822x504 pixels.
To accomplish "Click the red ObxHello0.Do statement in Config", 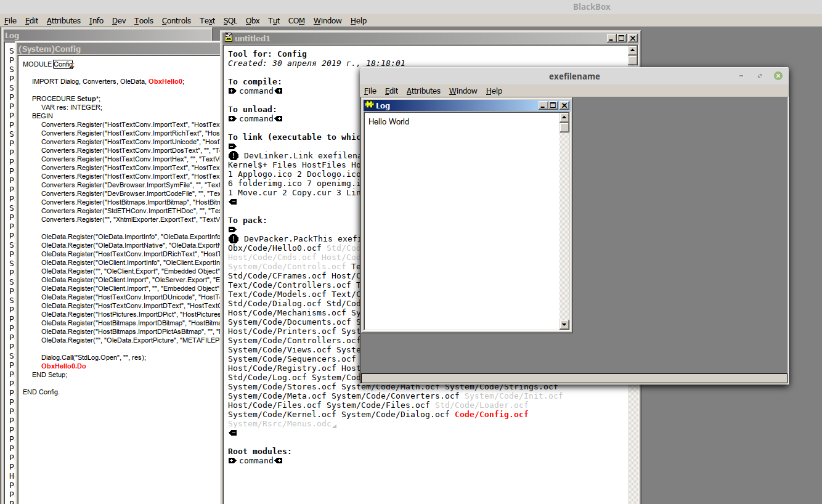I will [63, 366].
